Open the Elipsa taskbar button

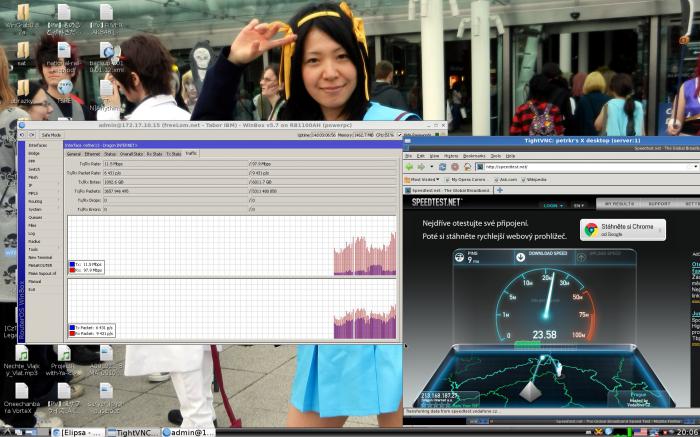pyautogui.click(x=78, y=432)
